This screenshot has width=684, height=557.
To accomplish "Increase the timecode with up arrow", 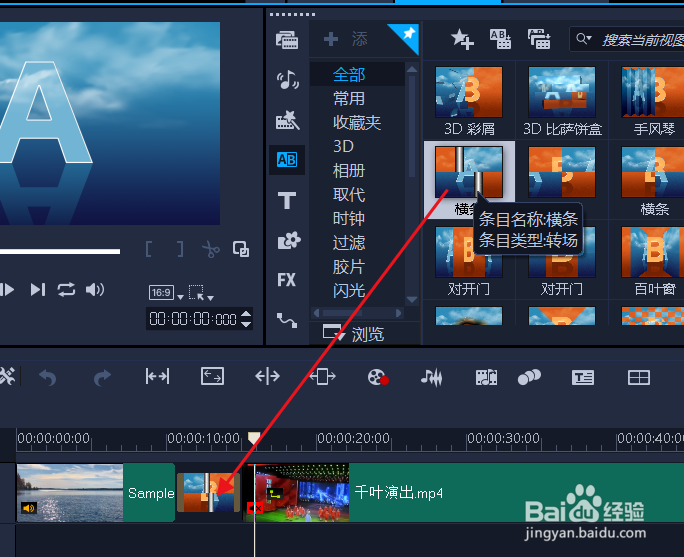I will [x=246, y=314].
